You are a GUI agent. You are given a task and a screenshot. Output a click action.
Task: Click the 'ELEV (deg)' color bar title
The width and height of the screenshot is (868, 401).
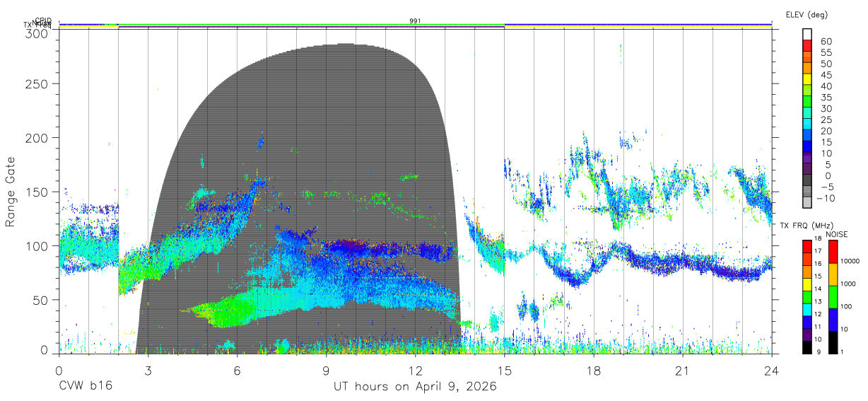tap(807, 14)
